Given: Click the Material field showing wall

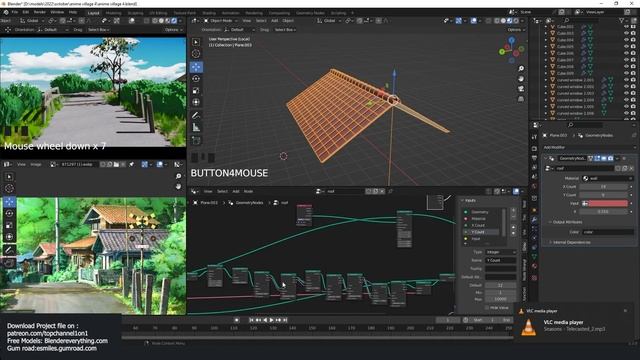Looking at the screenshot, I should point(608,178).
